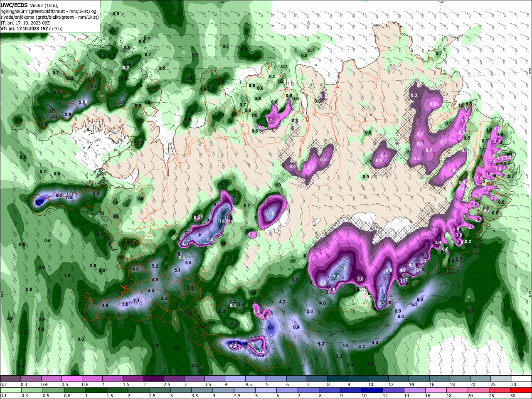This screenshot has height=399, width=532.
Task: Click the 15W longitude label
Action: (x=440, y=2)
